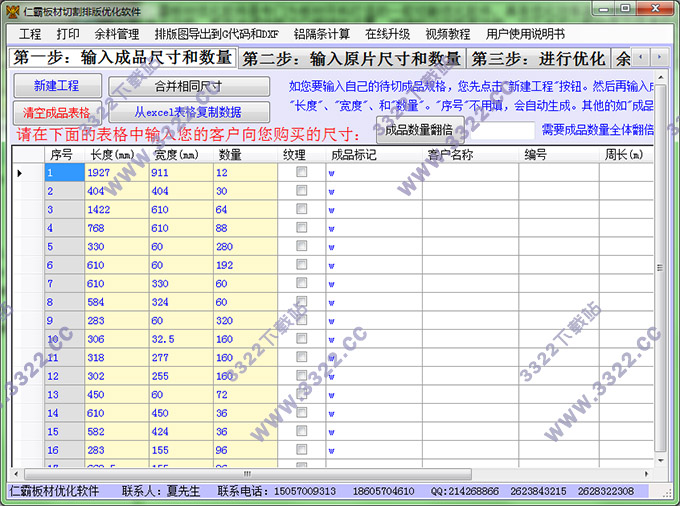The height and width of the screenshot is (506, 680).
Task: Select length cell with value 1422
Action: point(117,209)
